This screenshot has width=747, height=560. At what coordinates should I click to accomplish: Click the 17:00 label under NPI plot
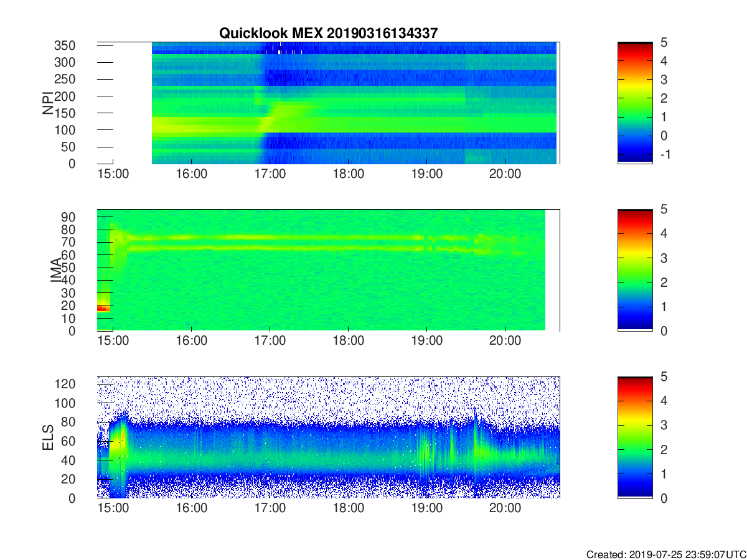[270, 174]
